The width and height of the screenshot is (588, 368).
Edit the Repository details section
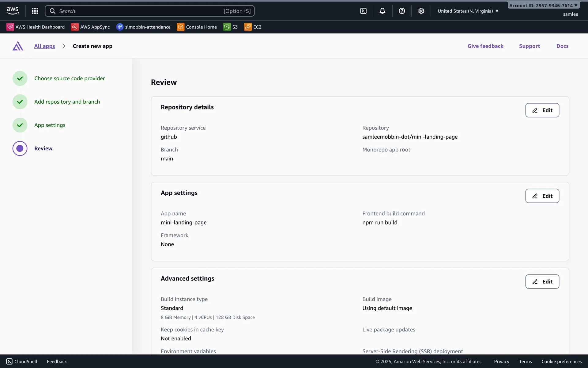[542, 110]
